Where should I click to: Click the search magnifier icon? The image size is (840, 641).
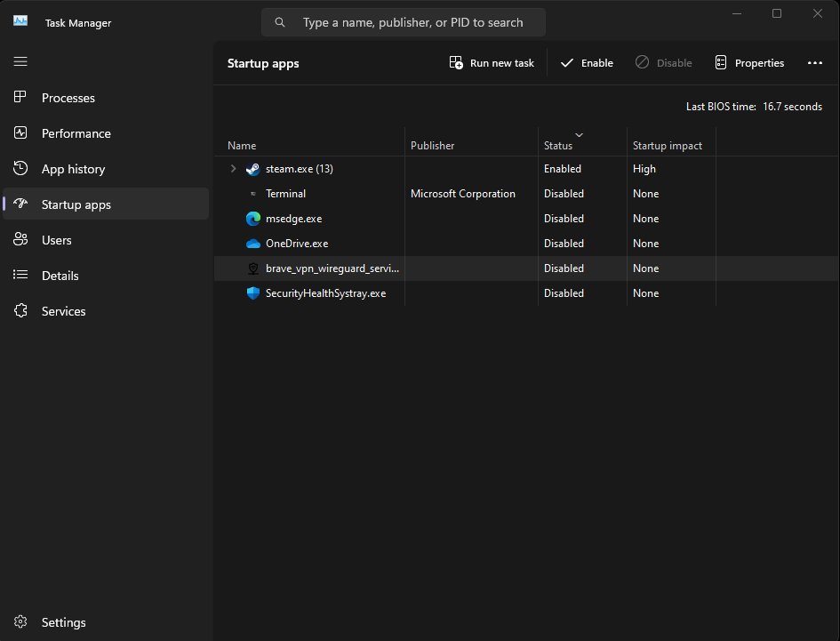tap(280, 22)
